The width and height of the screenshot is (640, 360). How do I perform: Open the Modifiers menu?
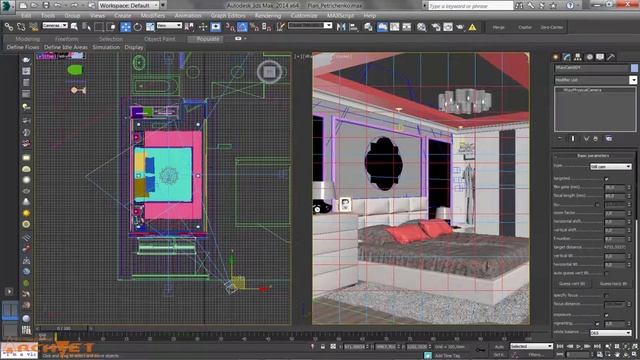pos(153,16)
